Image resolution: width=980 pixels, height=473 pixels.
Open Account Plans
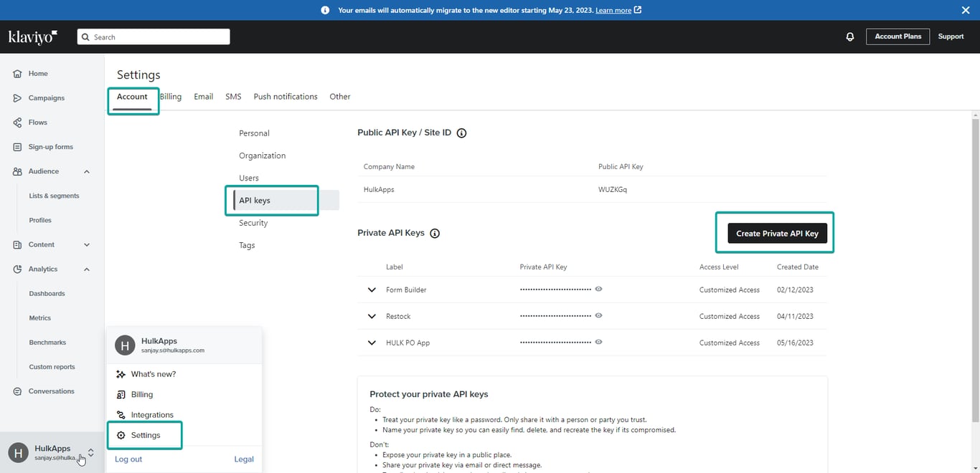tap(897, 37)
